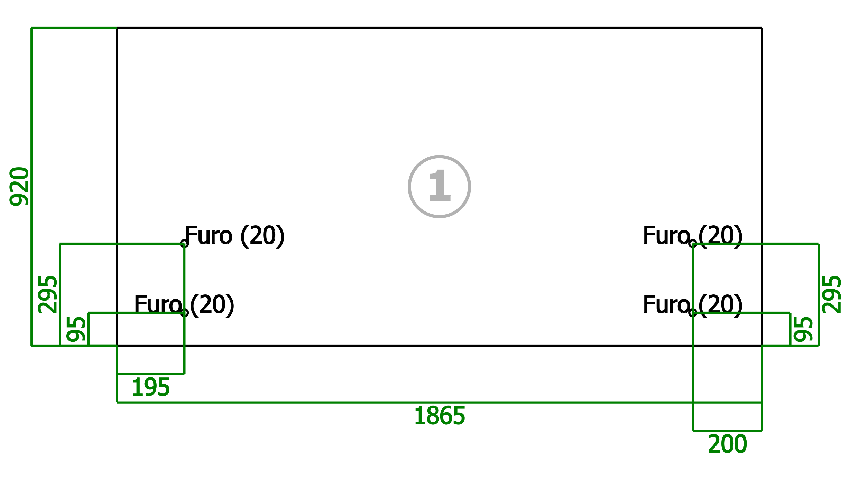Click the 195 horizontal dimension value
The width and height of the screenshot is (868, 480).
151,387
